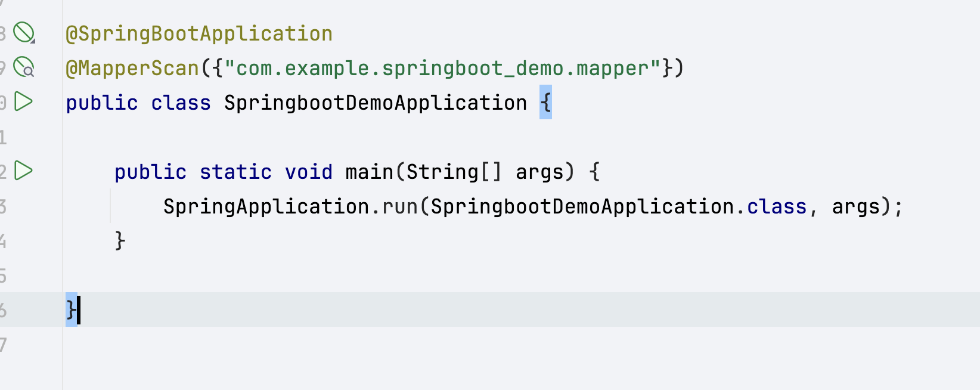Click the highlighted closing brace of the class
This screenshot has height=390, width=980.
click(x=72, y=309)
